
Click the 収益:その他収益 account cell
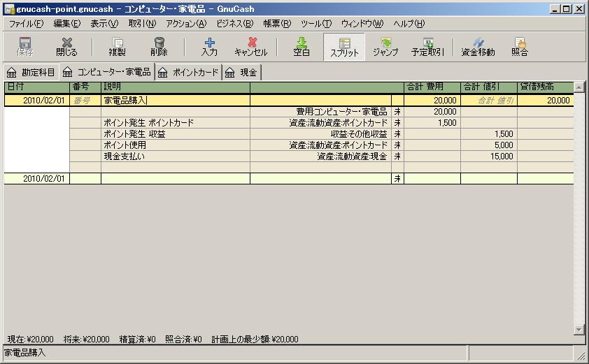321,134
